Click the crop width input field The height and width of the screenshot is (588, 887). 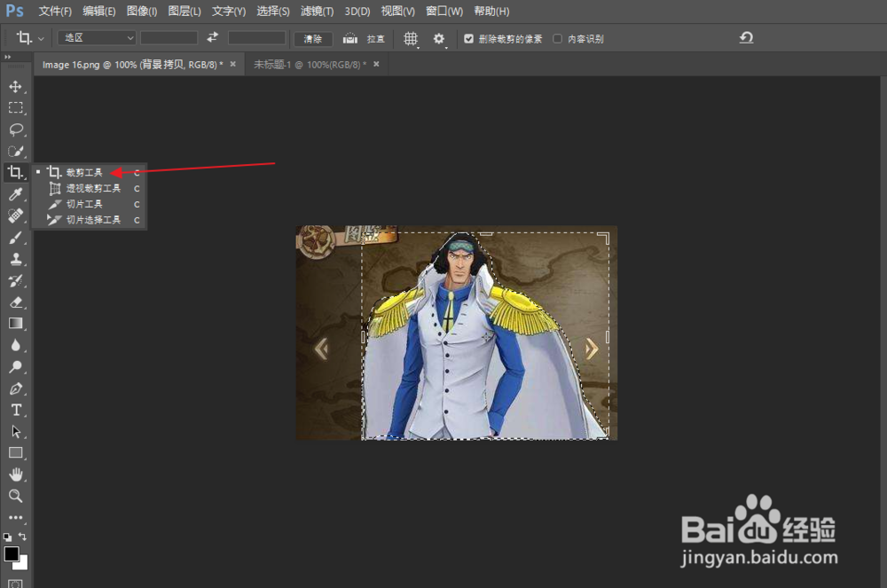[169, 38]
